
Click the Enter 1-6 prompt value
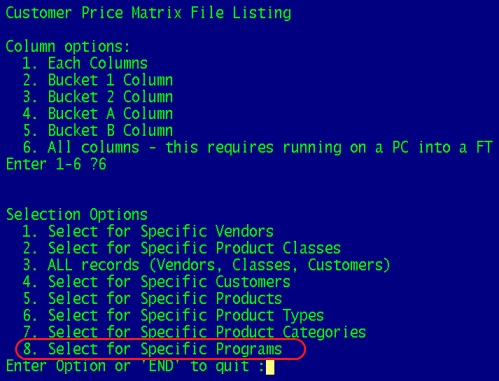pos(98,164)
